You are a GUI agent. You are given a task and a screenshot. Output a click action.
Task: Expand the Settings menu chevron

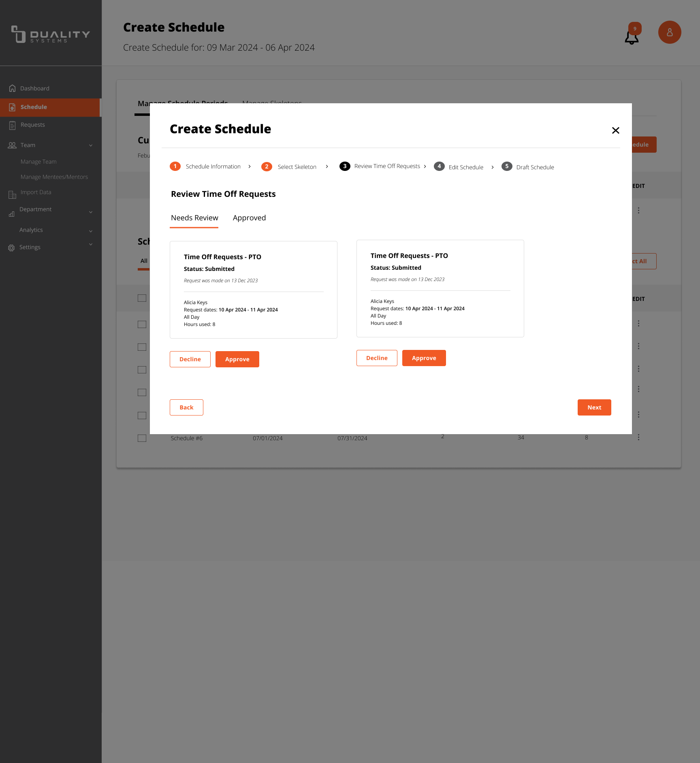click(91, 244)
